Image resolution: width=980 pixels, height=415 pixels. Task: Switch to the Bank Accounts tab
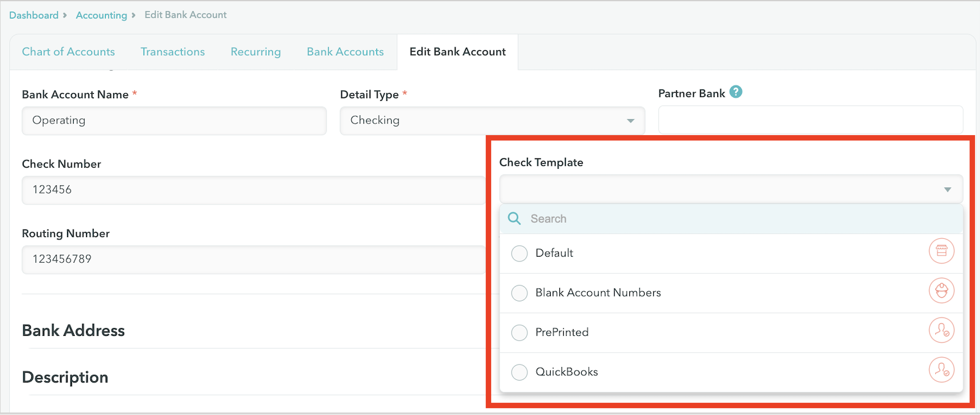pos(345,52)
